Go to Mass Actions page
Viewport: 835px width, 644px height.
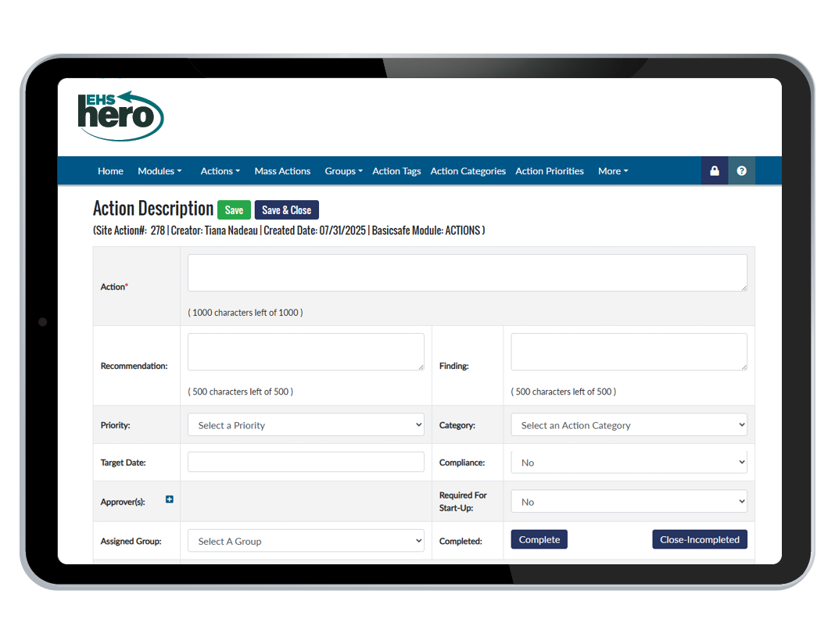(x=282, y=171)
